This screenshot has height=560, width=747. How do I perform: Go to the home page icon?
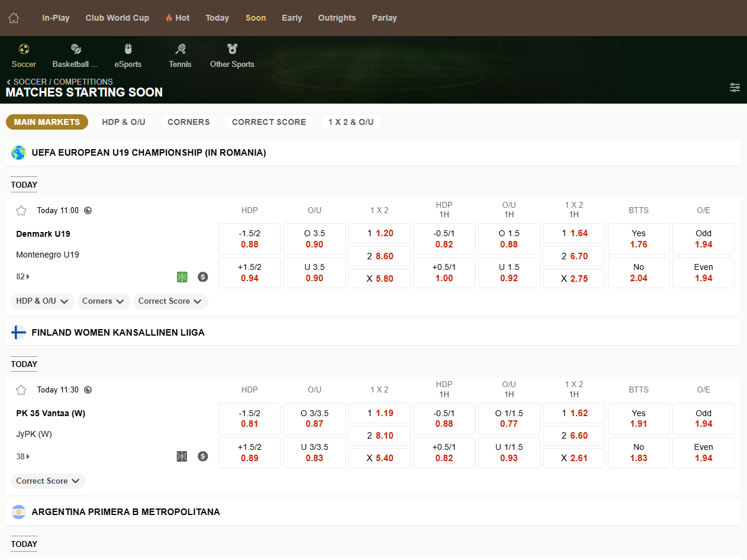pyautogui.click(x=14, y=18)
